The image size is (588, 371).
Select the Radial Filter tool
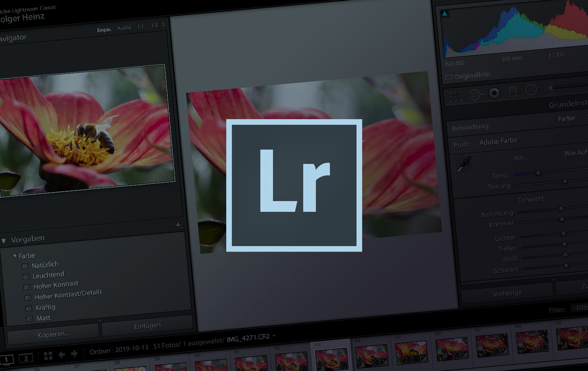click(x=531, y=89)
